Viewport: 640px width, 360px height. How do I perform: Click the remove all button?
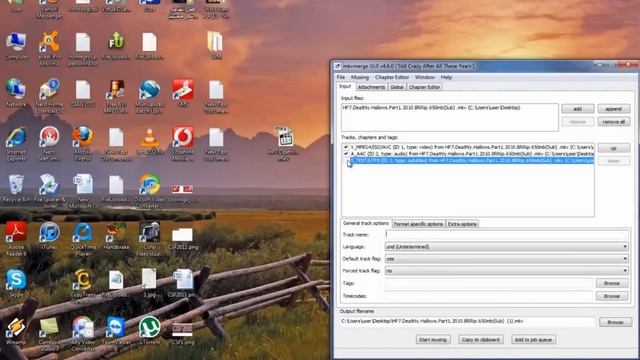coord(614,122)
